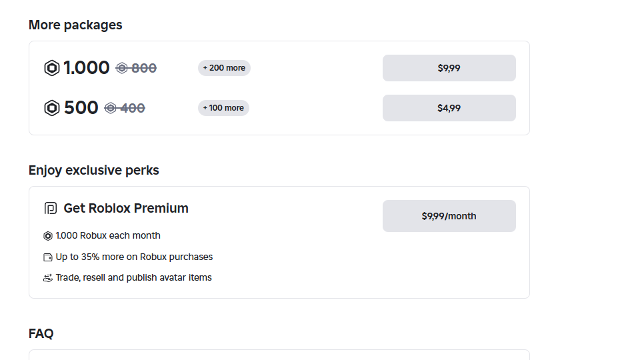Screen dimensions: 644x360
Task: Click 'Up to 35% more on Robux purchases'
Action: coord(134,257)
